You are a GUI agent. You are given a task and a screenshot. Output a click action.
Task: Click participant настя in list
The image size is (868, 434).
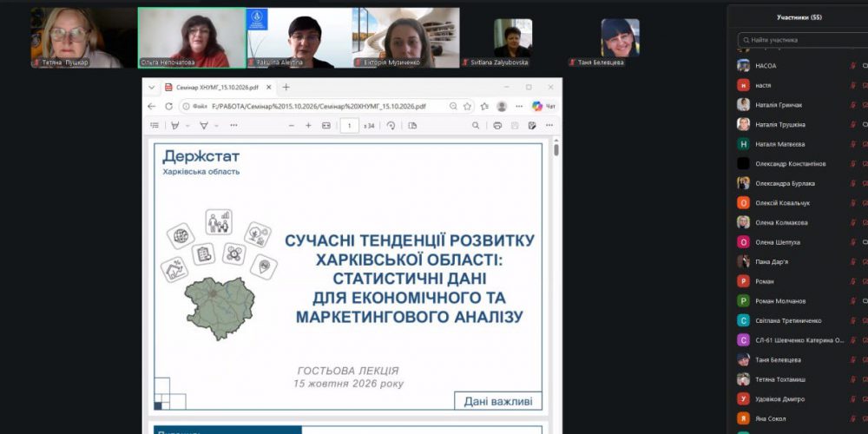(x=801, y=85)
